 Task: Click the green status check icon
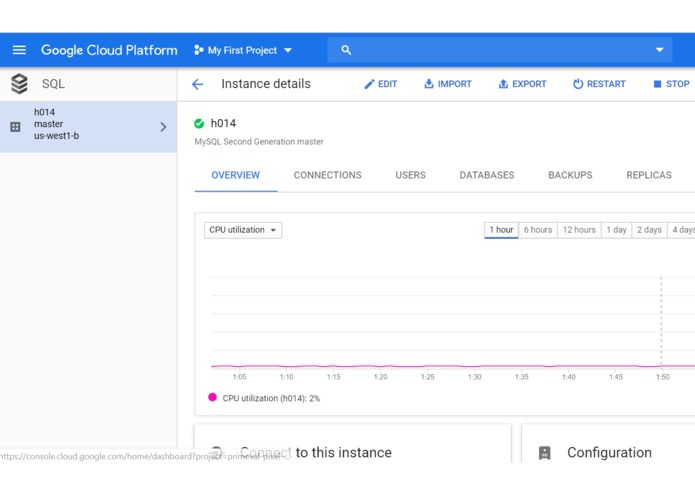(x=199, y=124)
